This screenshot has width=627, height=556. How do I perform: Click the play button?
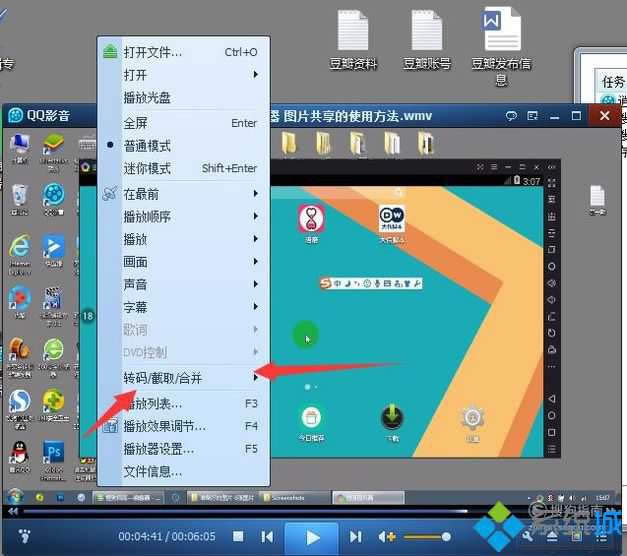tap(312, 537)
